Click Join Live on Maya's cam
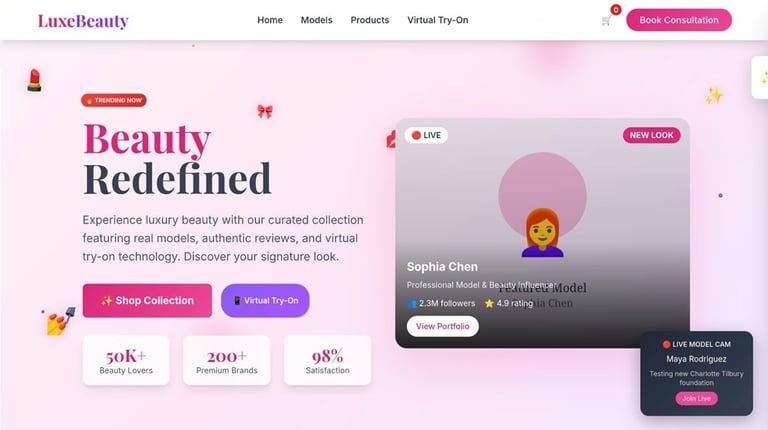This screenshot has width=768, height=430. (x=696, y=399)
